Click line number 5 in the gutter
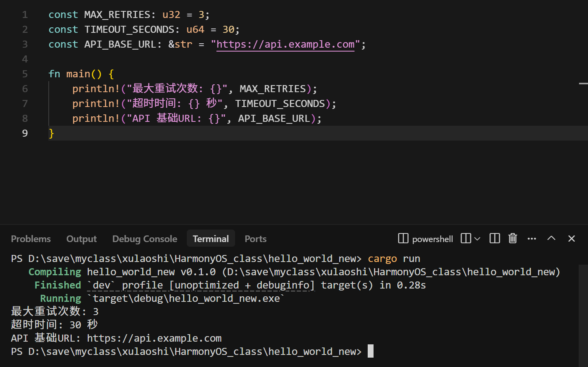This screenshot has width=588, height=367. click(x=25, y=74)
